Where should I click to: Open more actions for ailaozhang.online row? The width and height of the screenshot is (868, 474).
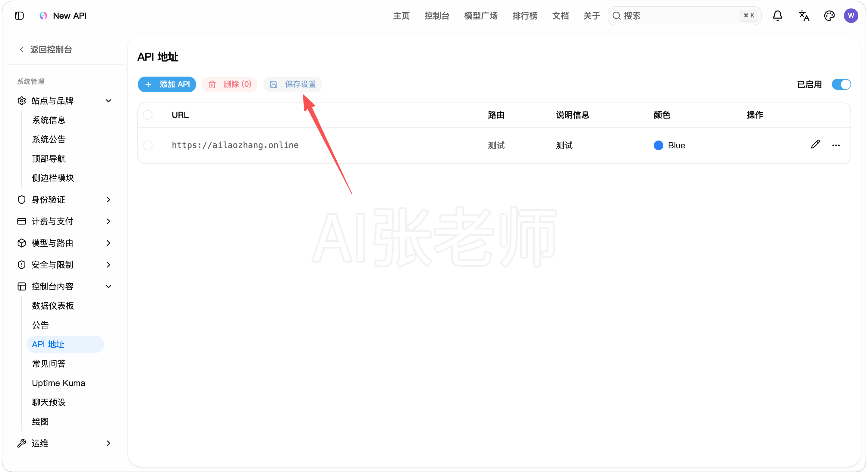tap(836, 145)
